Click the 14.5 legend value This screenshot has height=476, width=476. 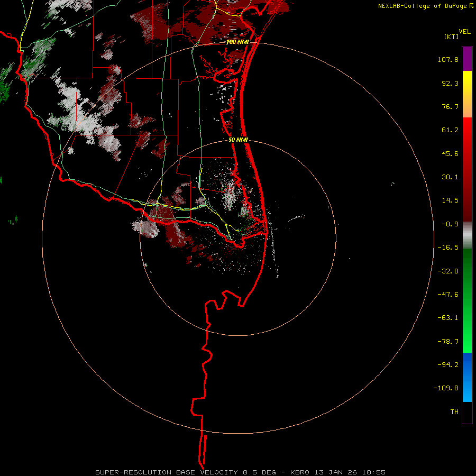coord(450,200)
